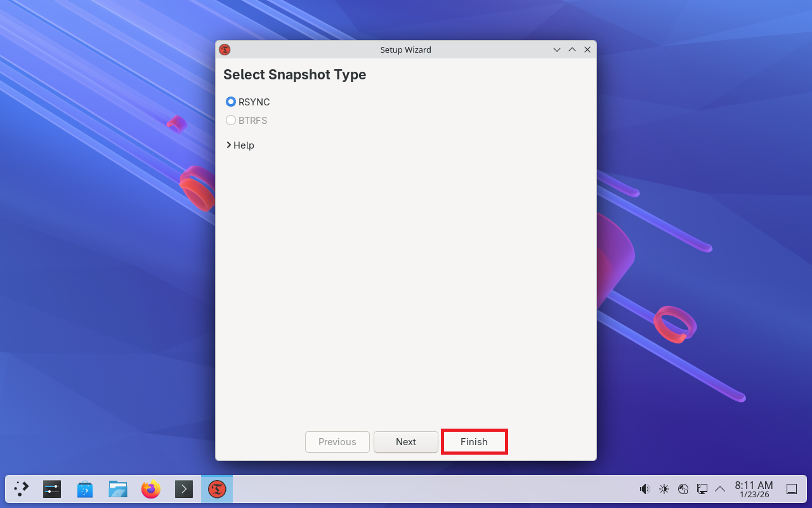Show hidden system tray icons
812x508 pixels.
click(x=720, y=489)
